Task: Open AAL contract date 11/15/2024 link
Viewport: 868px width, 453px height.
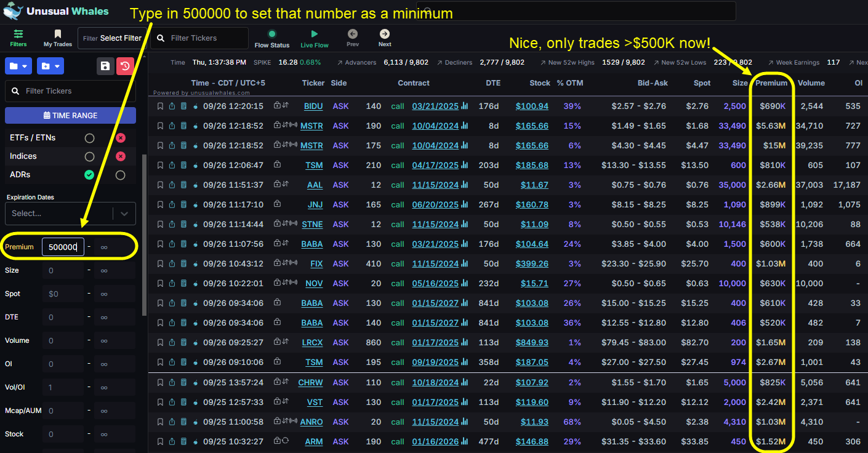Action: click(x=435, y=185)
